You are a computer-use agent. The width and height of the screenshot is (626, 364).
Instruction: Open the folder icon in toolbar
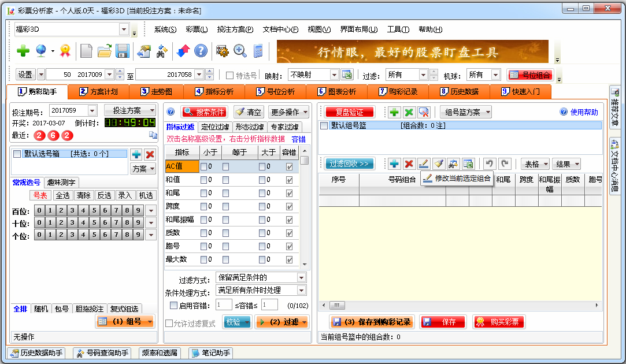(x=104, y=51)
